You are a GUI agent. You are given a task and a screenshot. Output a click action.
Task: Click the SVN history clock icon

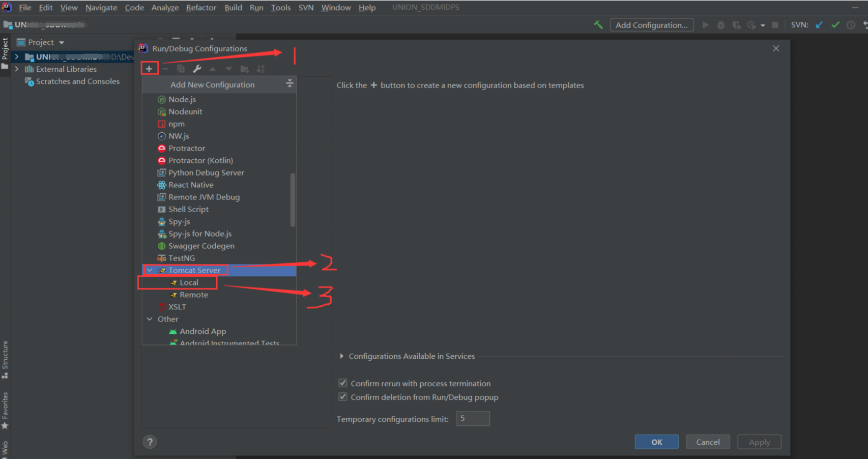tap(851, 25)
